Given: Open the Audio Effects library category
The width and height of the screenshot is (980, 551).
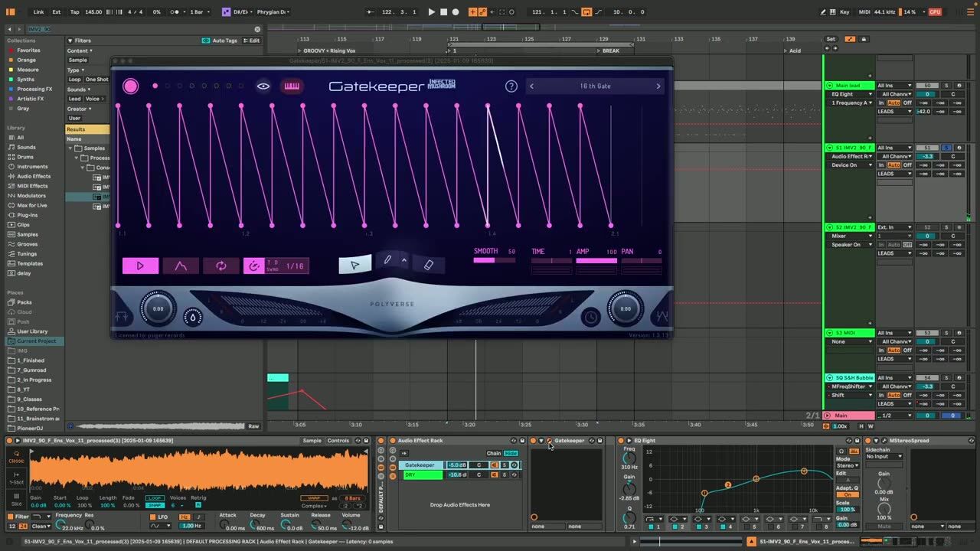Looking at the screenshot, I should click(34, 176).
